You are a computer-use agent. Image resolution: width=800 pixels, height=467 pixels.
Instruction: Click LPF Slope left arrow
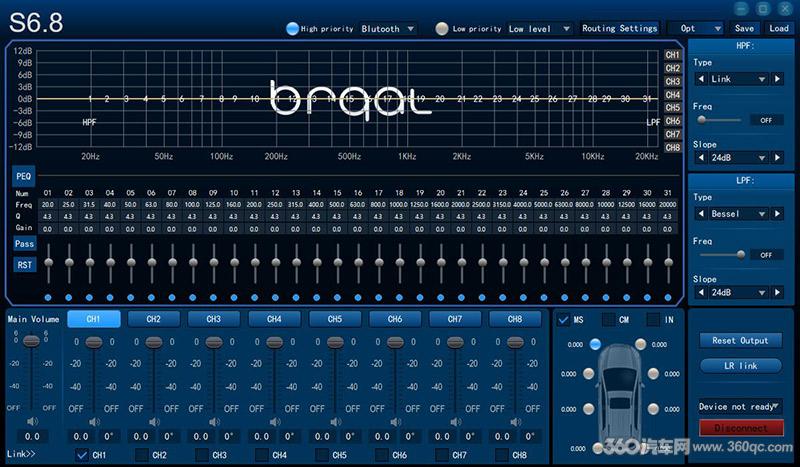coord(701,292)
